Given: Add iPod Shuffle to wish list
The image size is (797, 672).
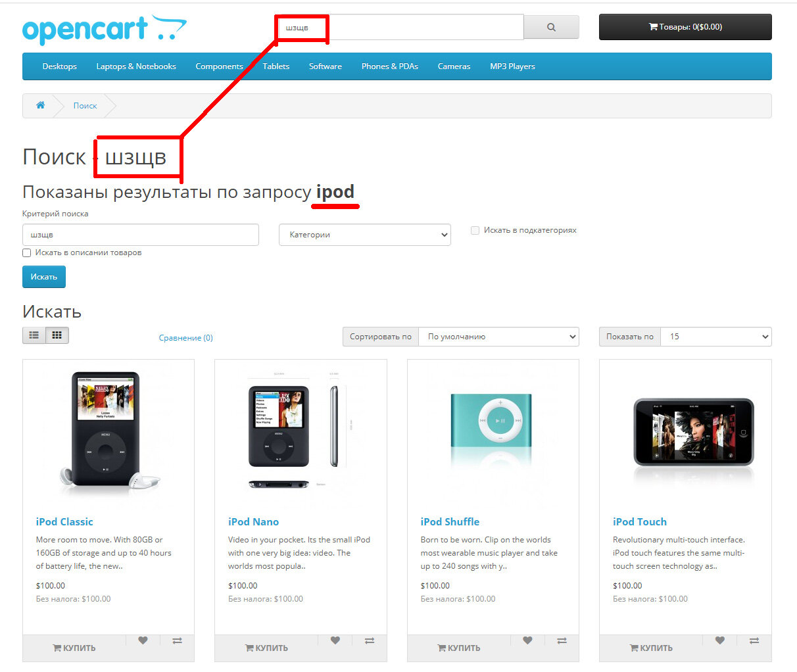Looking at the screenshot, I should pos(527,640).
